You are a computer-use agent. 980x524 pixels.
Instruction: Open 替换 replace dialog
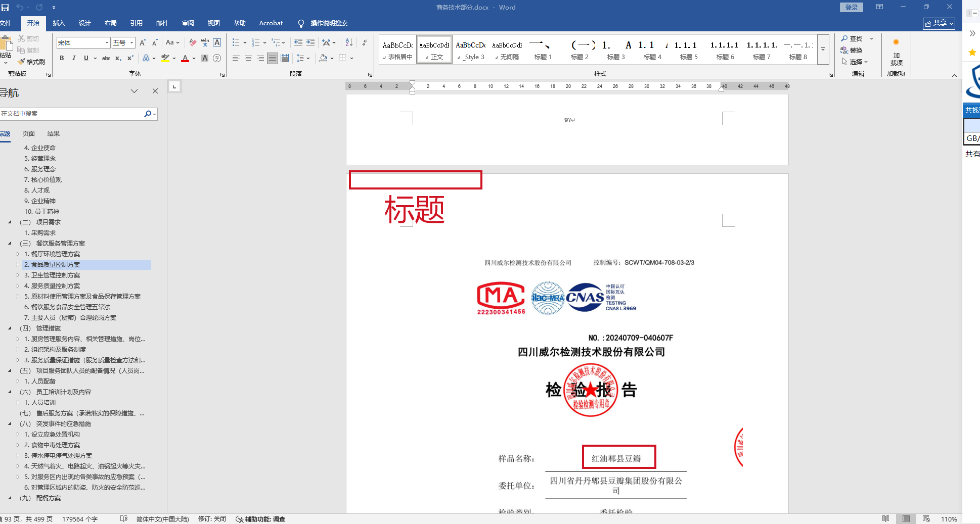click(x=852, y=50)
